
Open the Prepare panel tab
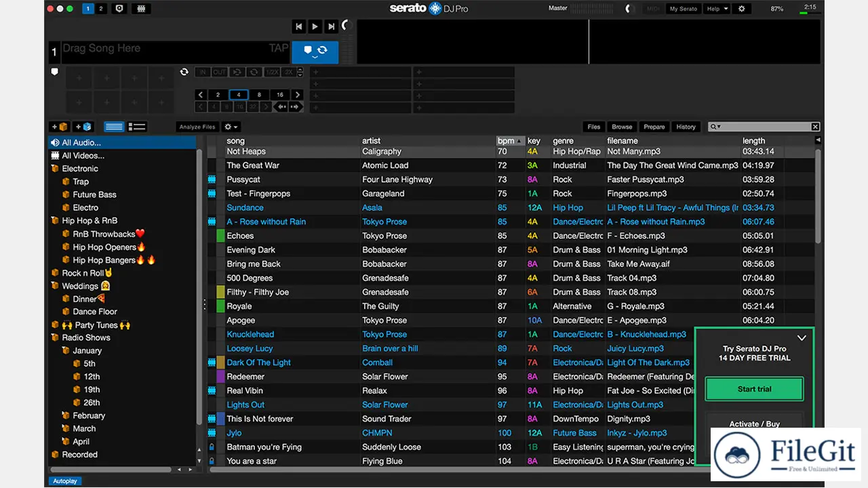click(x=654, y=127)
